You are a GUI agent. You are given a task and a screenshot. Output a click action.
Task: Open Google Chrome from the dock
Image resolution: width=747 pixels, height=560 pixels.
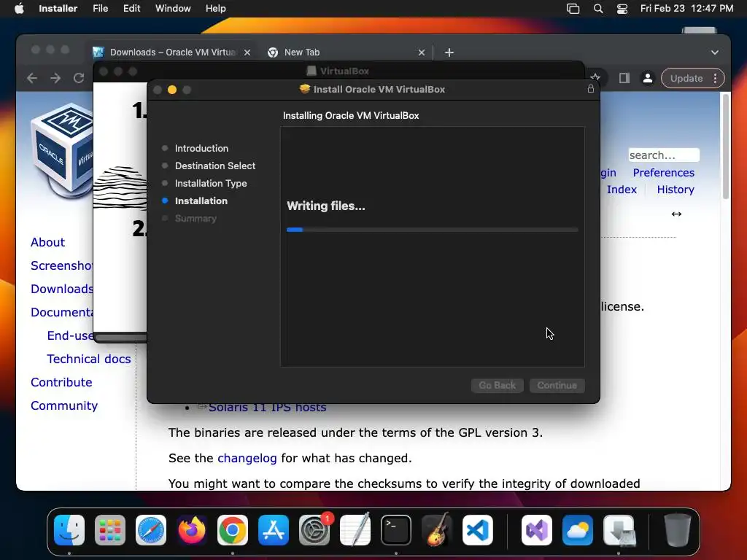(x=233, y=530)
